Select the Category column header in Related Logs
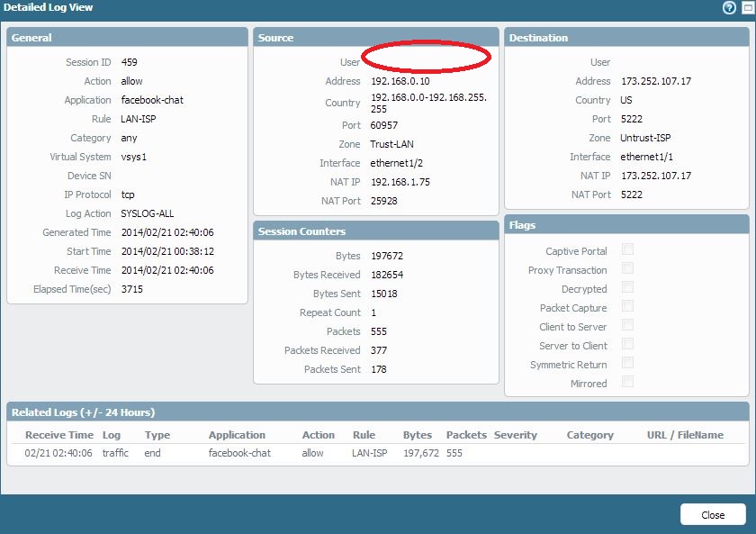The width and height of the screenshot is (756, 534). 590,435
